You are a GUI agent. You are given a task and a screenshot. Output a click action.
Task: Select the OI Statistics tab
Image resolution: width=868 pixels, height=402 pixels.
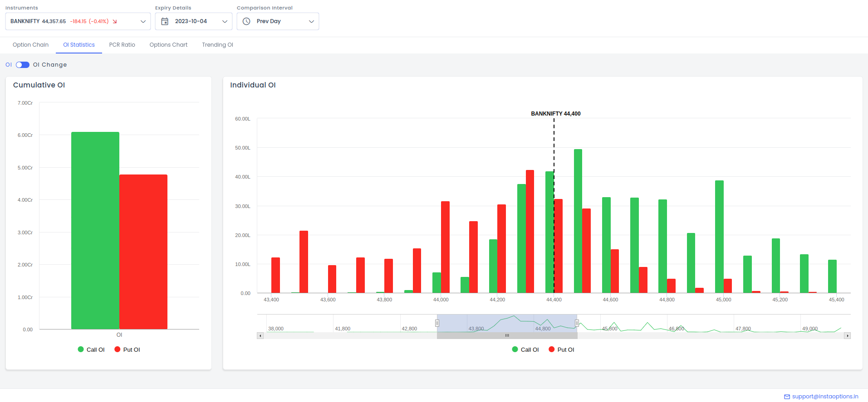coord(79,45)
